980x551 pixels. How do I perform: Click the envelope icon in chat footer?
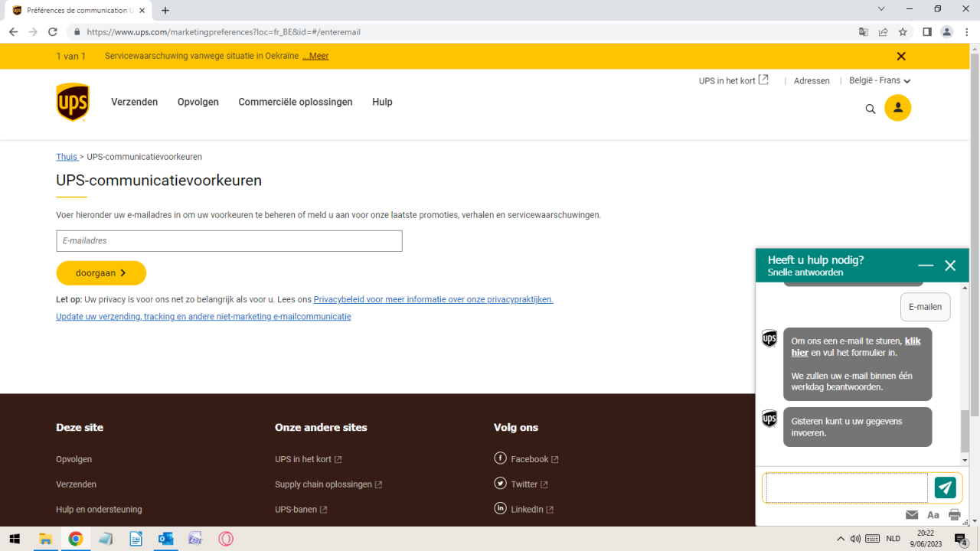coord(912,515)
